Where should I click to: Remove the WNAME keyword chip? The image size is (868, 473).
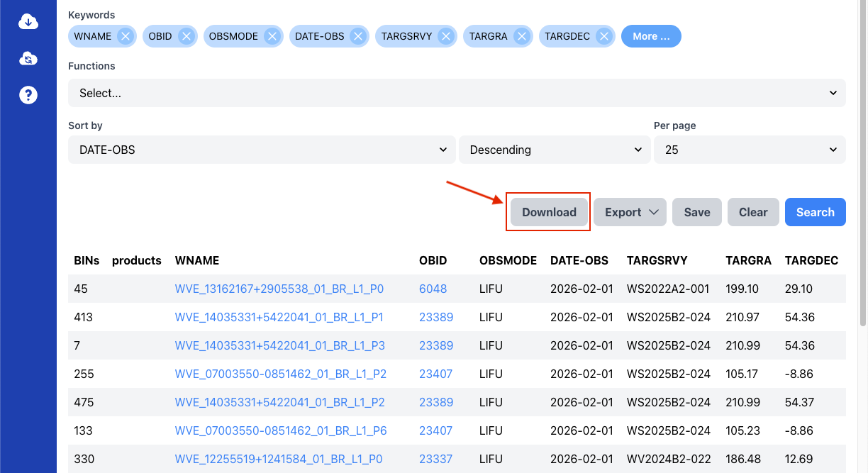pos(126,36)
